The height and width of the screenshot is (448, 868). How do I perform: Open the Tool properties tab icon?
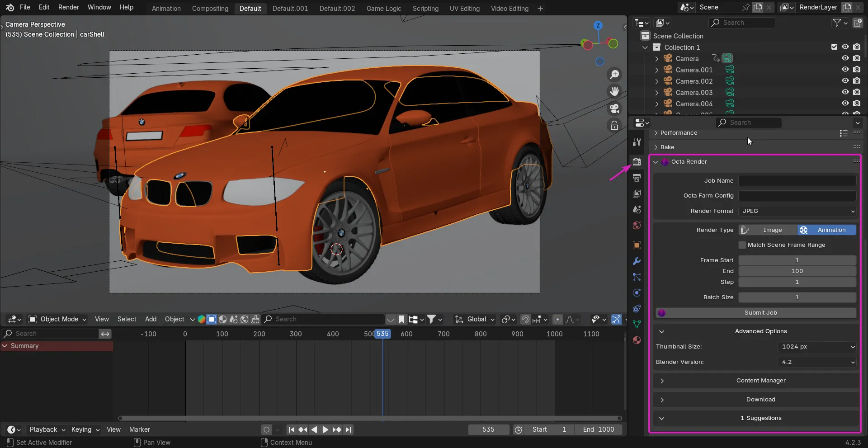tap(637, 142)
